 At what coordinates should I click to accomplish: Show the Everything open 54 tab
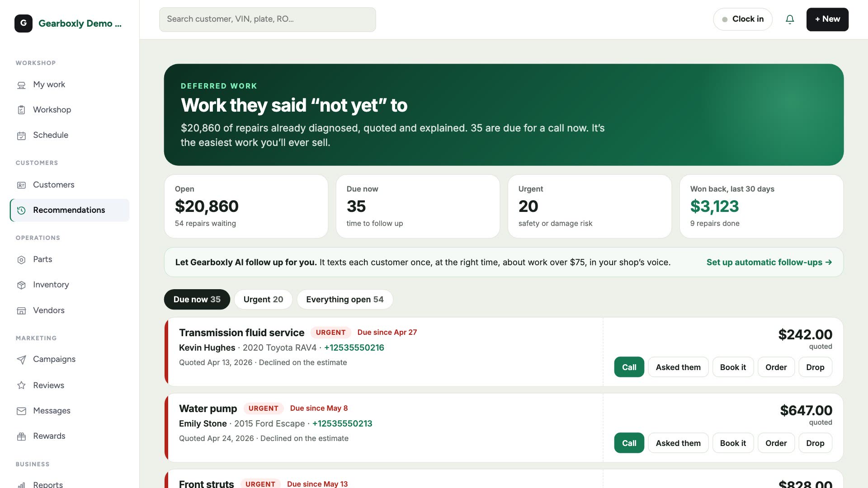345,300
